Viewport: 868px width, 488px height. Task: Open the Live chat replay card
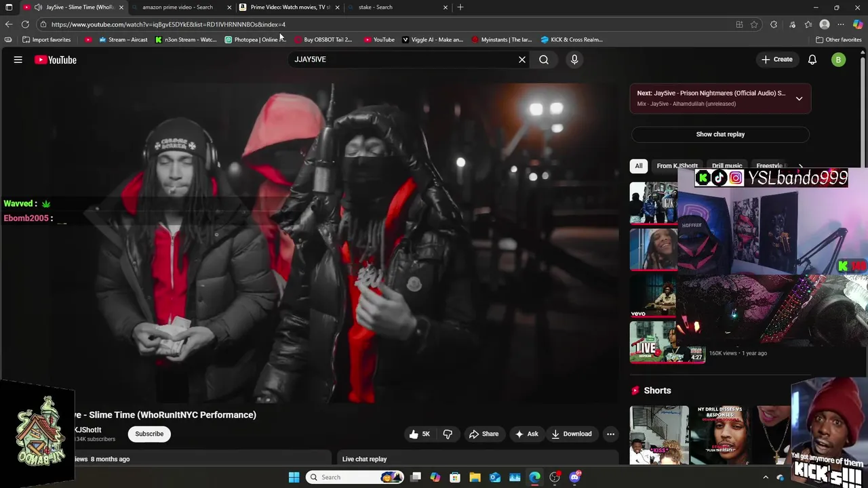(478, 459)
